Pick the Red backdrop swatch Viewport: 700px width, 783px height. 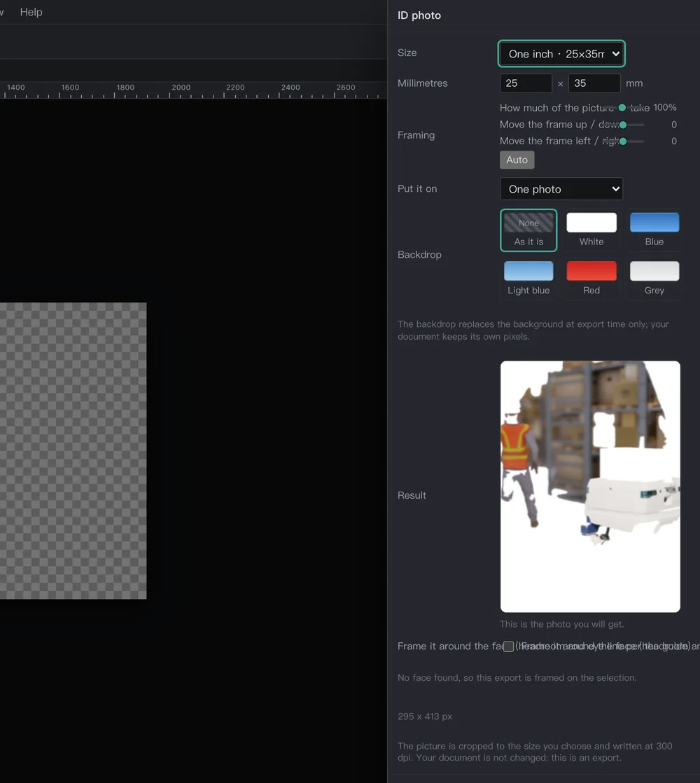591,279
